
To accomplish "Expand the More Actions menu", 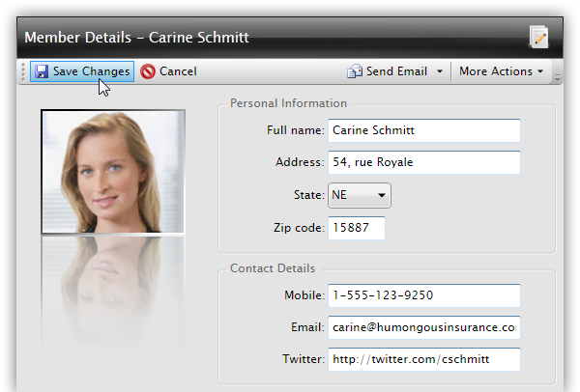I will [501, 71].
